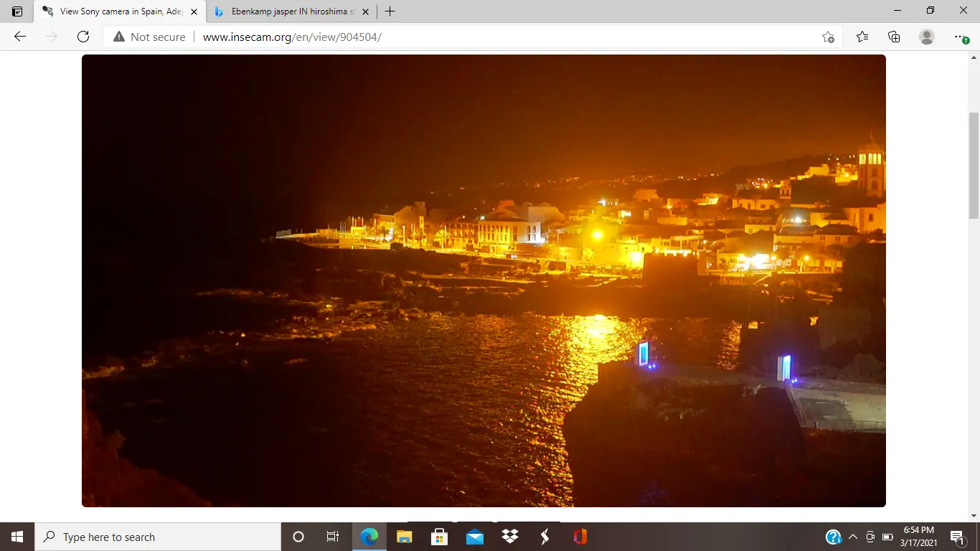Click the live camera video feed
Viewport: 980px width, 551px height.
coord(484,281)
